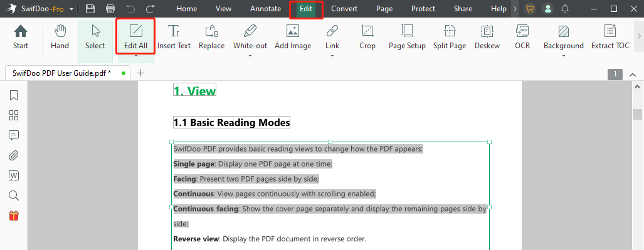This screenshot has width=644, height=250.
Task: Add a new document tab
Action: [140, 73]
